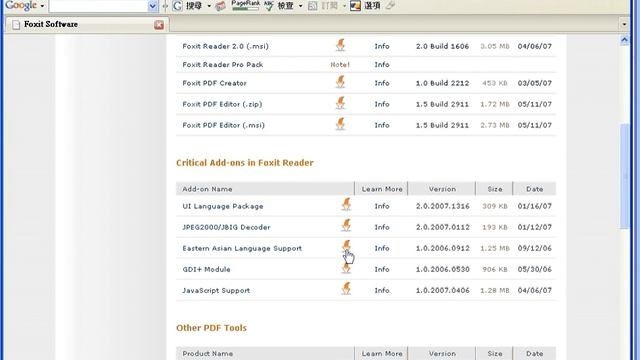Viewport: 640px width, 360px height.
Task: Download the JPEG2000/JBIG Decoder add-on
Action: pyautogui.click(x=346, y=226)
